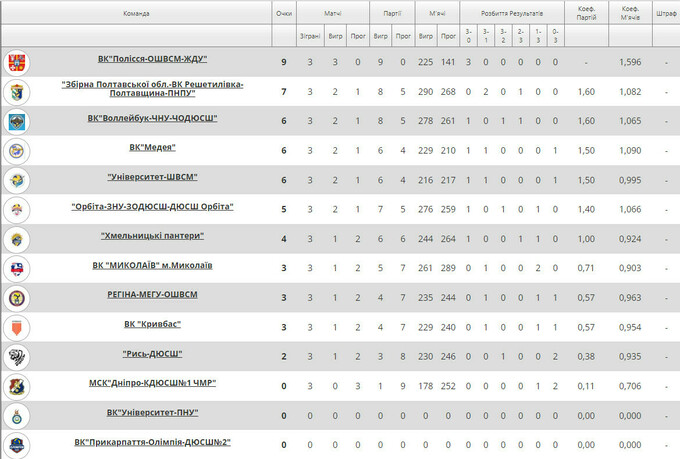Go to the ВК "Медея" team page link
The height and width of the screenshot is (459, 680).
pyautogui.click(x=152, y=147)
